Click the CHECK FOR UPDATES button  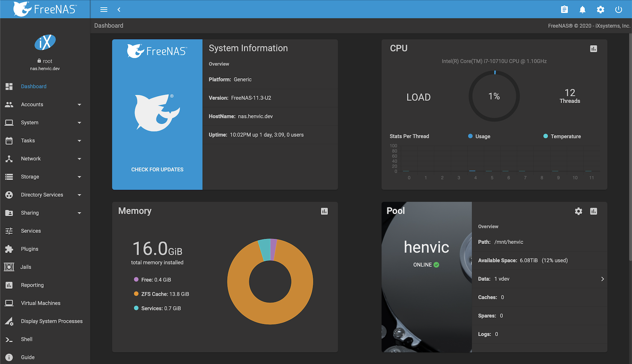(x=157, y=170)
